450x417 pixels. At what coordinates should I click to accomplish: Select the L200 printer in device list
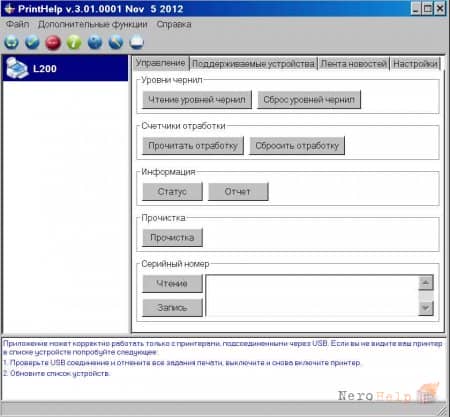[65, 68]
